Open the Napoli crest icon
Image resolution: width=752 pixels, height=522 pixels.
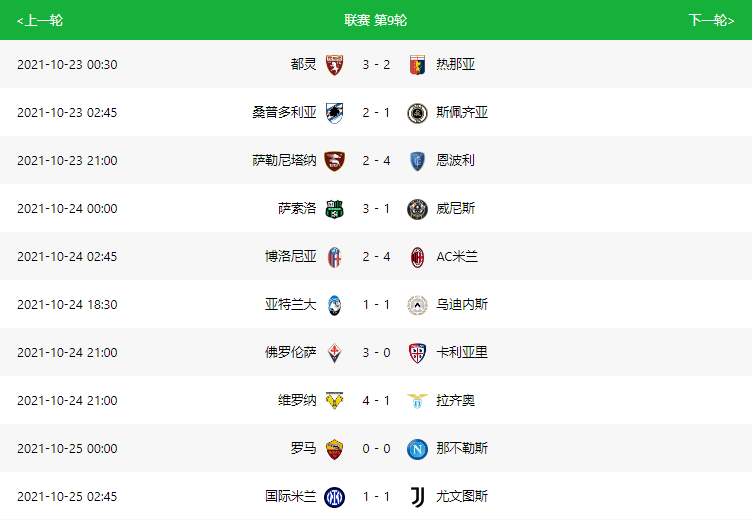(x=417, y=449)
